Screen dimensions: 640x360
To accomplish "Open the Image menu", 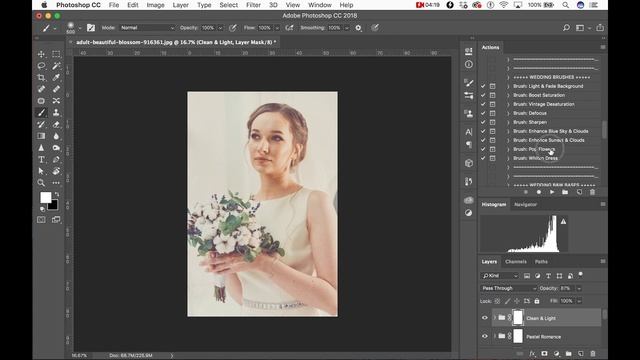I will 155,5.
